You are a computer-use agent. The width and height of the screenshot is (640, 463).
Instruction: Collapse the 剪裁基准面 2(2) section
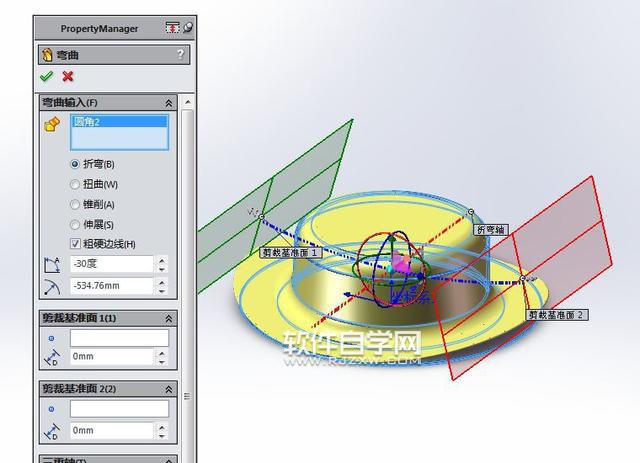[169, 390]
